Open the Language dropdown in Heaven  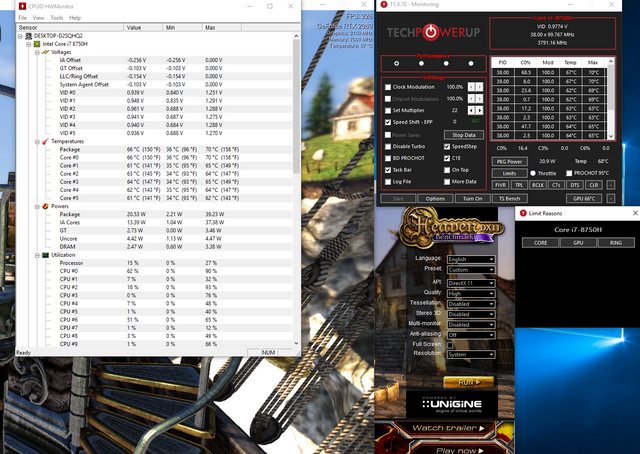[471, 259]
